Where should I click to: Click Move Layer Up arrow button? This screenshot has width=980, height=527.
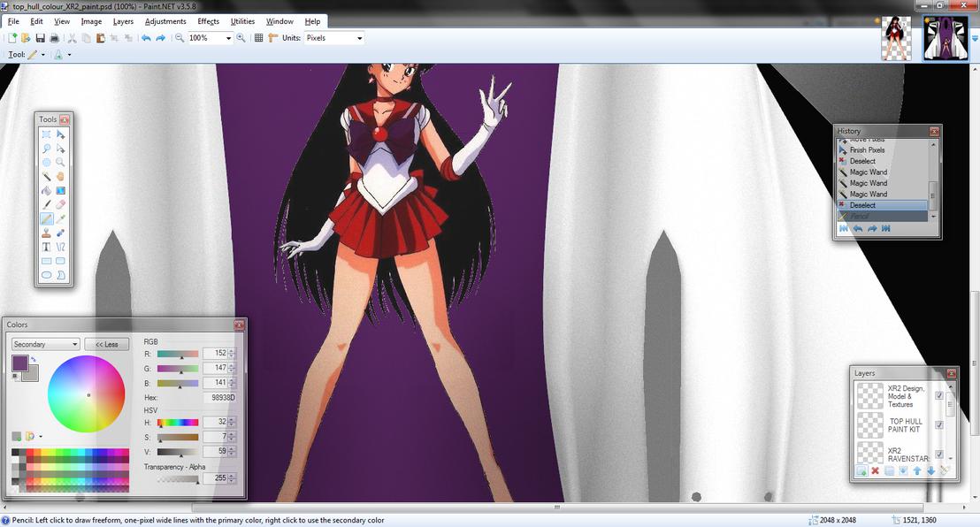click(917, 470)
